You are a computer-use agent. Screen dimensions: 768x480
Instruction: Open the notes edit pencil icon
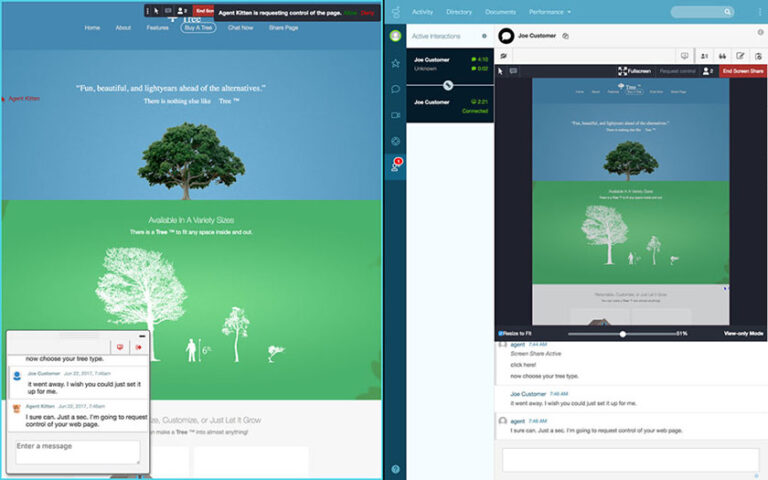point(739,56)
